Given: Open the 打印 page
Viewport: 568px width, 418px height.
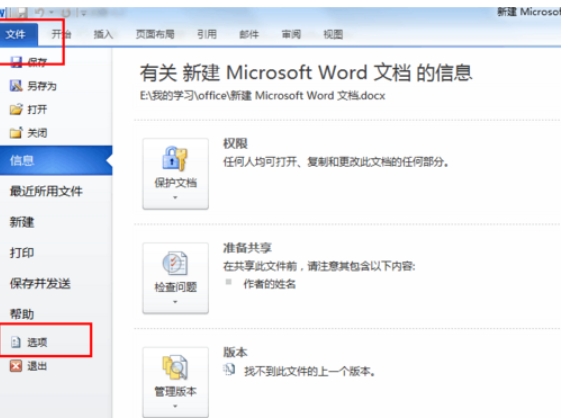Looking at the screenshot, I should pyautogui.click(x=22, y=252).
